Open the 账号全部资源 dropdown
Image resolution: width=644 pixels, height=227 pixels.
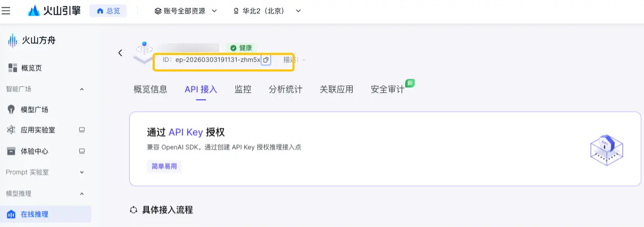point(186,11)
